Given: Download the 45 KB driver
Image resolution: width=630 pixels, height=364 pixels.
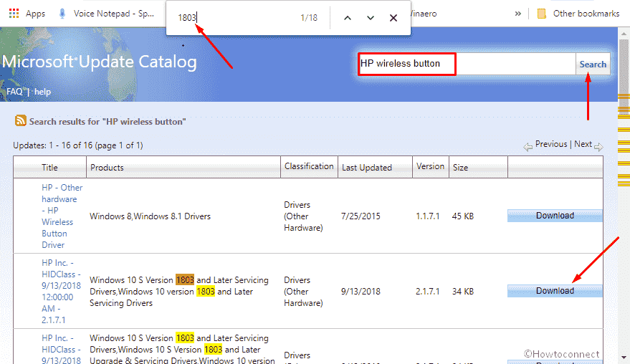Looking at the screenshot, I should click(x=555, y=216).
